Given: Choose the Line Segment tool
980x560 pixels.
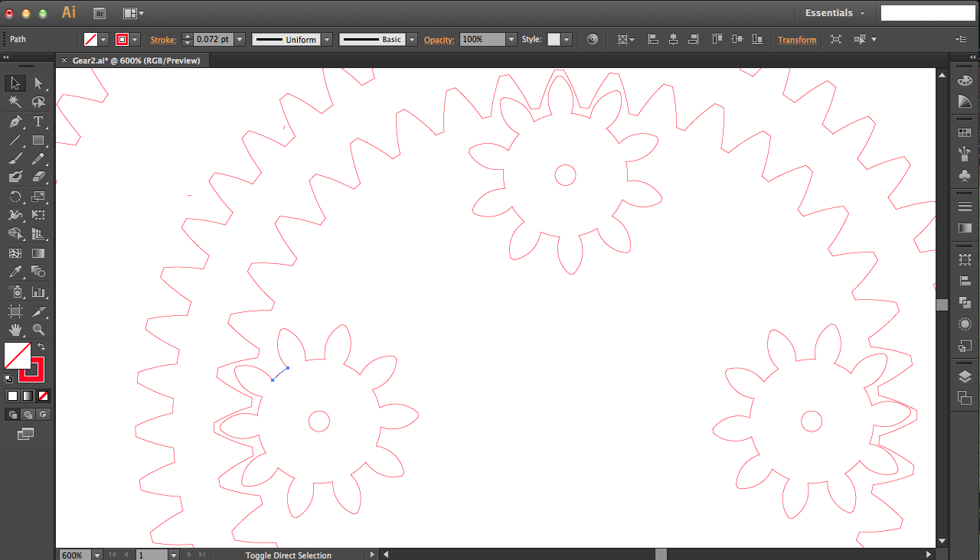Looking at the screenshot, I should 15,141.
